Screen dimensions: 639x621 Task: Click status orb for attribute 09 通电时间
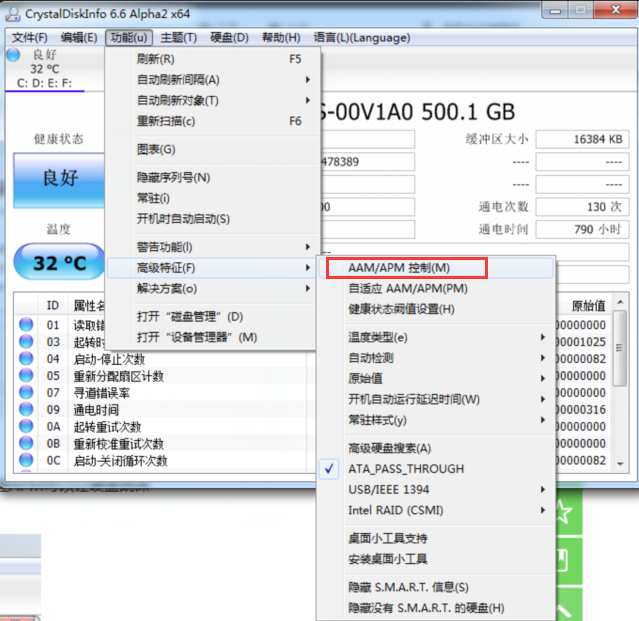tap(26, 409)
